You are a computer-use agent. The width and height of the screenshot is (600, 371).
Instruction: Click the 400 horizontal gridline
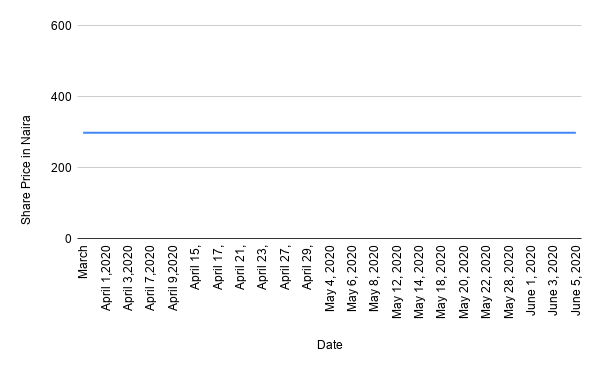click(329, 96)
